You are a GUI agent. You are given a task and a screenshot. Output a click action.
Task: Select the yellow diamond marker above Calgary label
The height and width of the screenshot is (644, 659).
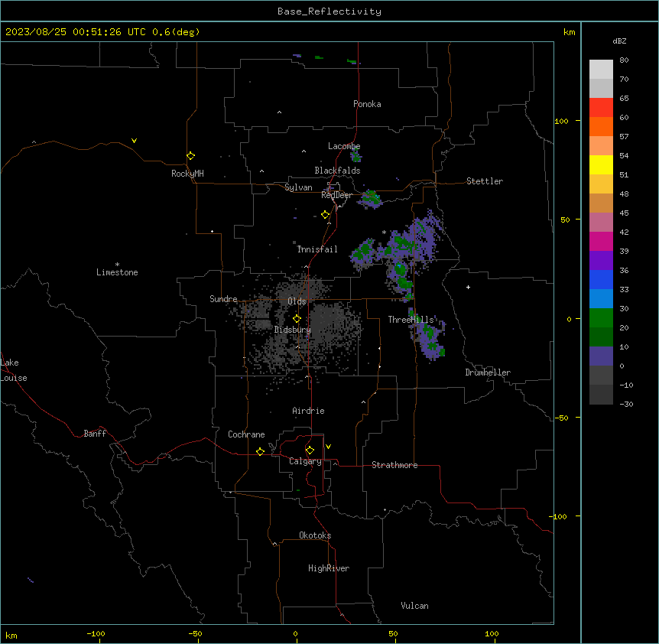click(x=310, y=450)
